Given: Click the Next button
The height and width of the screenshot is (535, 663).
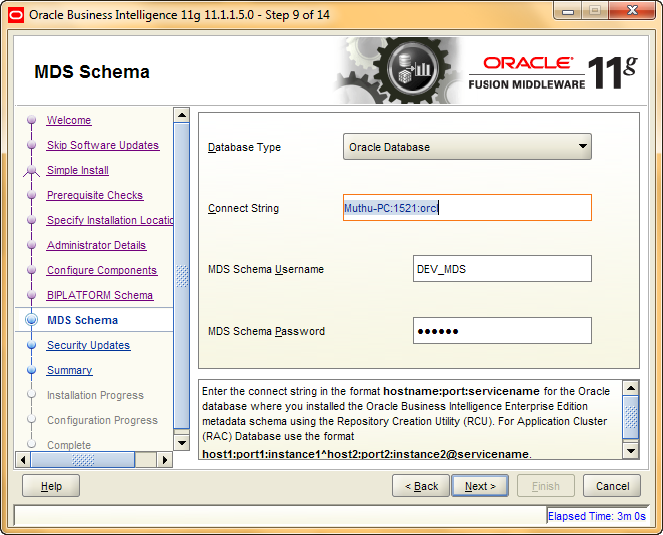Looking at the screenshot, I should 480,486.
